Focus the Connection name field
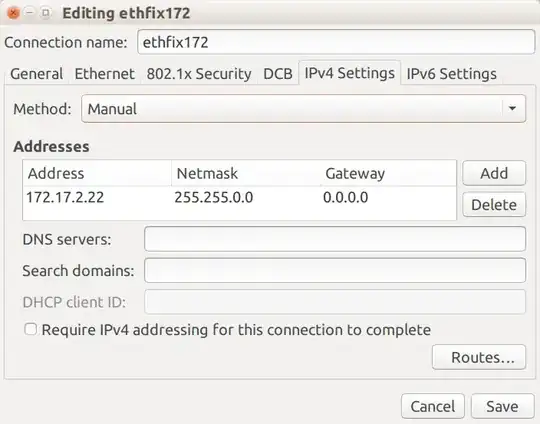Viewport: 540px width, 424px height. pyautogui.click(x=336, y=42)
